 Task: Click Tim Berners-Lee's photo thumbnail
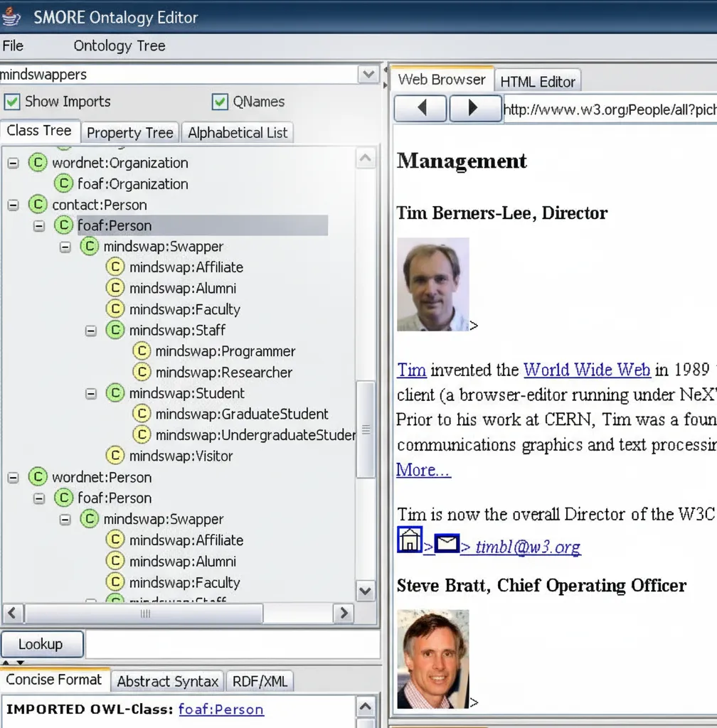pyautogui.click(x=432, y=284)
